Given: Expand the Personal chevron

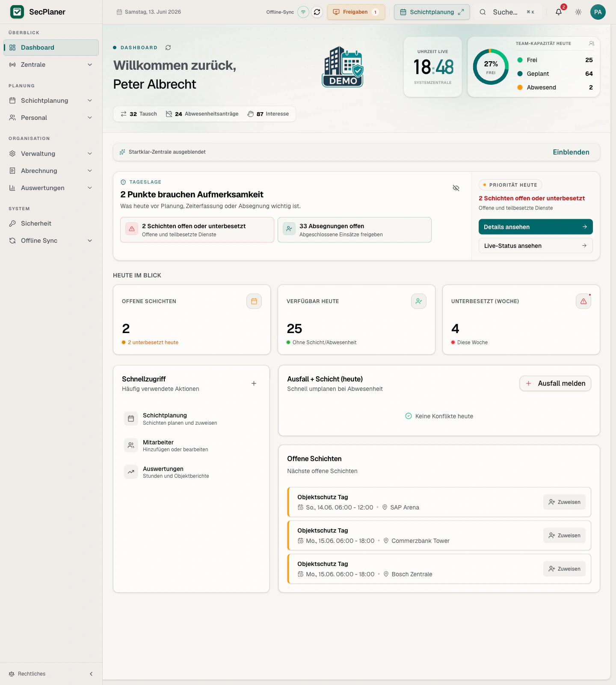Looking at the screenshot, I should (x=90, y=118).
